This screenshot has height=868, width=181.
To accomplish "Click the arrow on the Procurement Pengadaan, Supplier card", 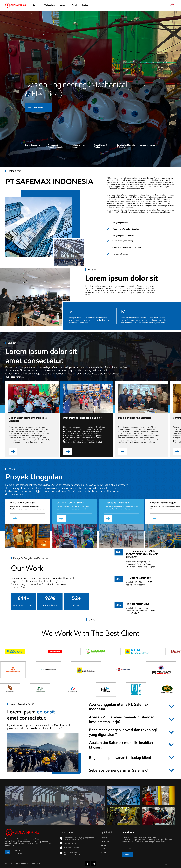I will click(68, 452).
